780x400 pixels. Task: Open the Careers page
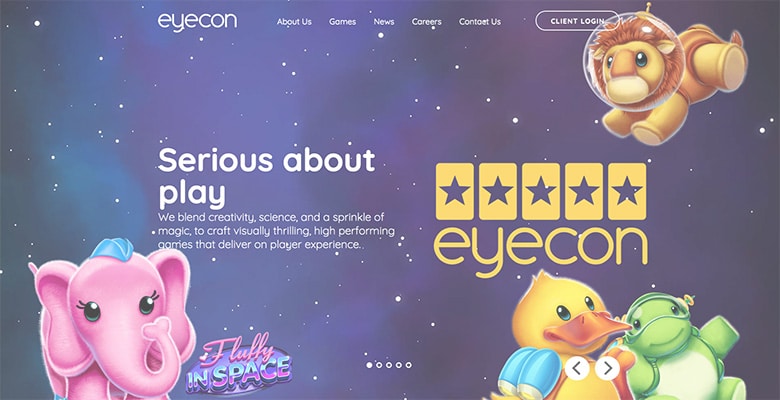[426, 22]
